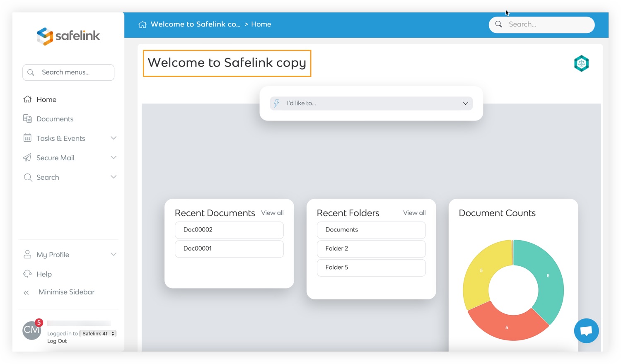Screen dimensions: 621x364
Task: Open the Help menu item
Action: (x=44, y=274)
